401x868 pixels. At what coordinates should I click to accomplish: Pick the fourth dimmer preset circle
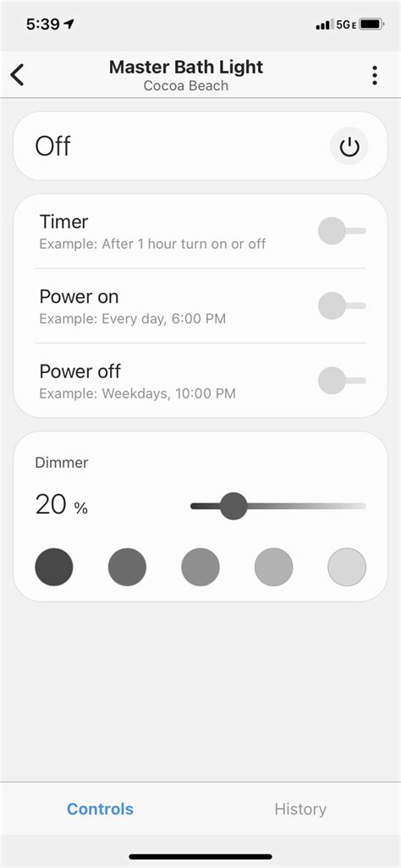(x=273, y=567)
